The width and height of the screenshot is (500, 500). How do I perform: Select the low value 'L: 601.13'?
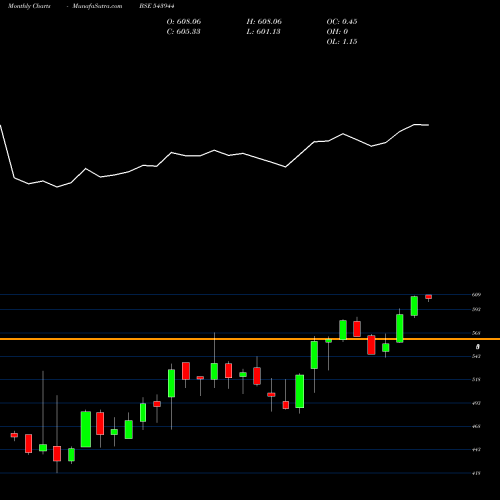[x=263, y=32]
